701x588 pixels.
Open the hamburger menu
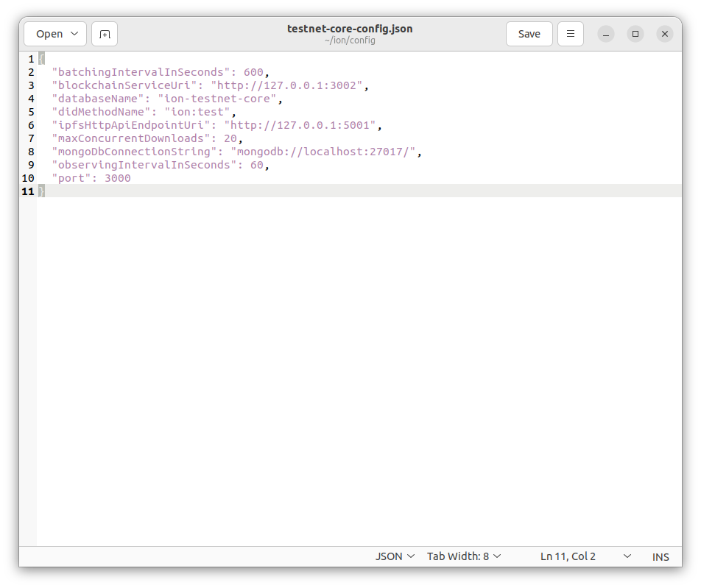coord(571,34)
